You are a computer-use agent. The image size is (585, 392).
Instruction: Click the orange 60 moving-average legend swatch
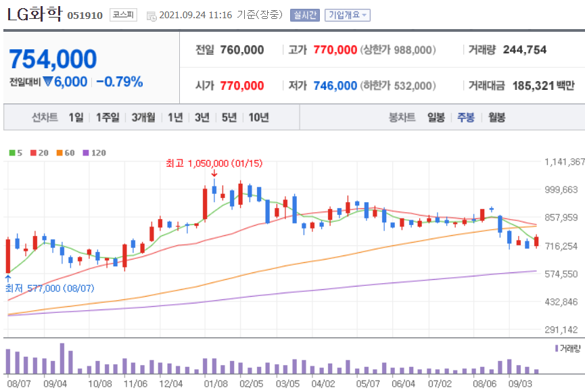60,153
